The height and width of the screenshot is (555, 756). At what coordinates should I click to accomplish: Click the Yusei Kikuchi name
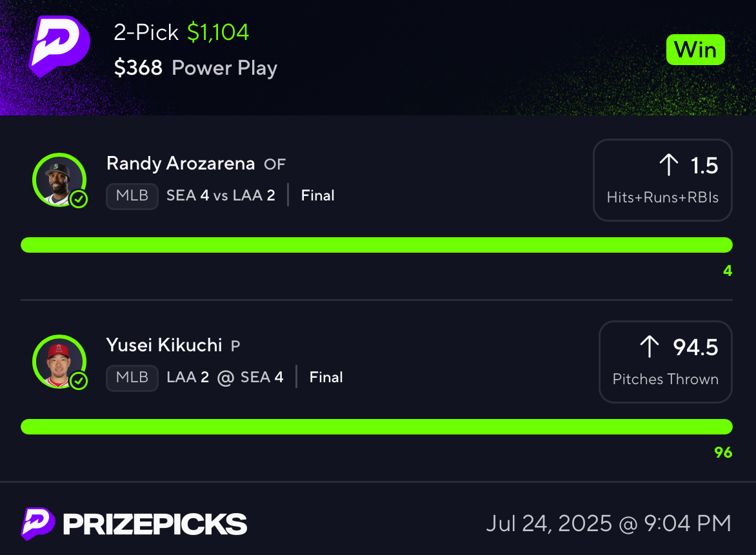(164, 346)
